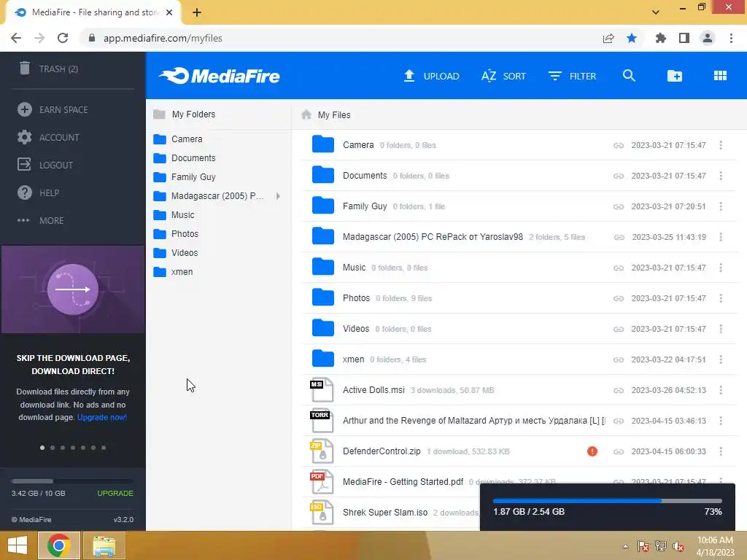This screenshot has height=560, width=747.
Task: Show More sidebar options
Action: click(x=41, y=220)
